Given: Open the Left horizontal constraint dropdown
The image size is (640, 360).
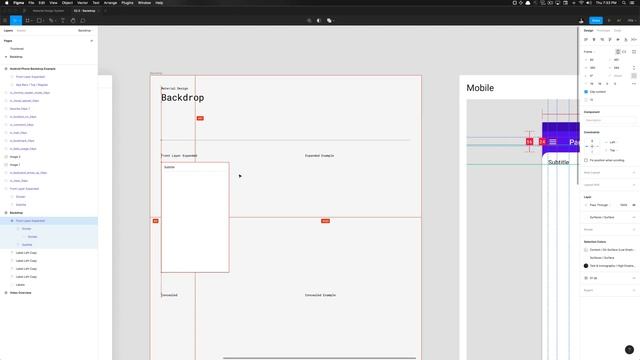Looking at the screenshot, I should (612, 142).
